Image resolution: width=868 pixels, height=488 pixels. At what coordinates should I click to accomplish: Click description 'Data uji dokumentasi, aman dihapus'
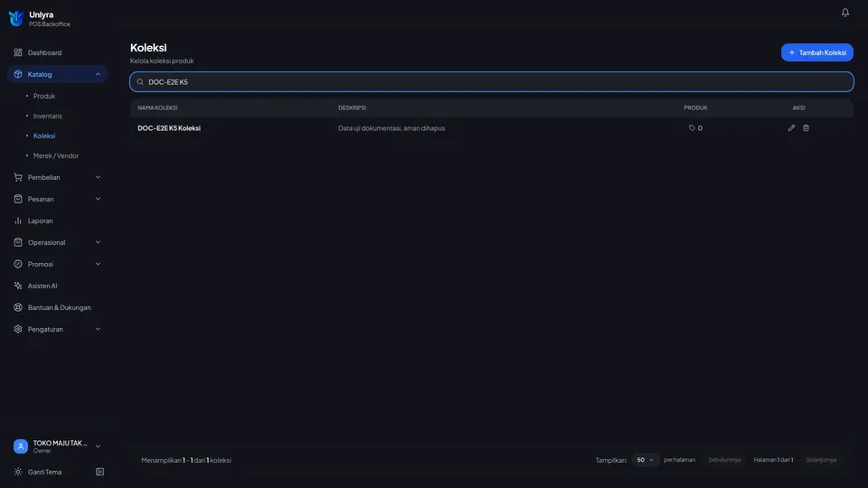pyautogui.click(x=392, y=127)
